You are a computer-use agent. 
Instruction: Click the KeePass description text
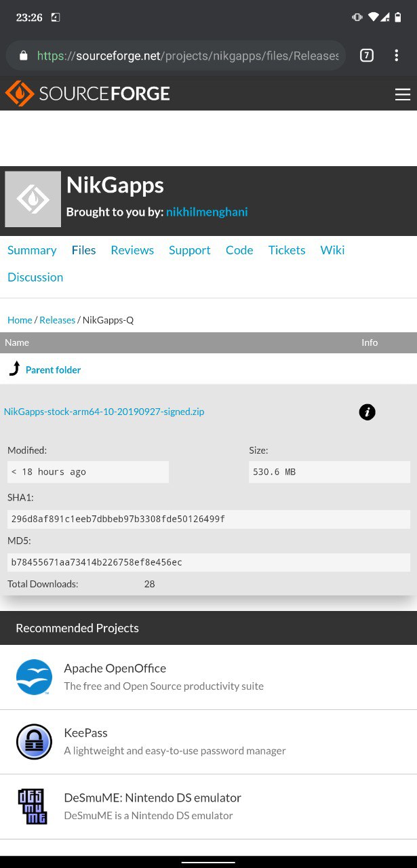coord(175,751)
